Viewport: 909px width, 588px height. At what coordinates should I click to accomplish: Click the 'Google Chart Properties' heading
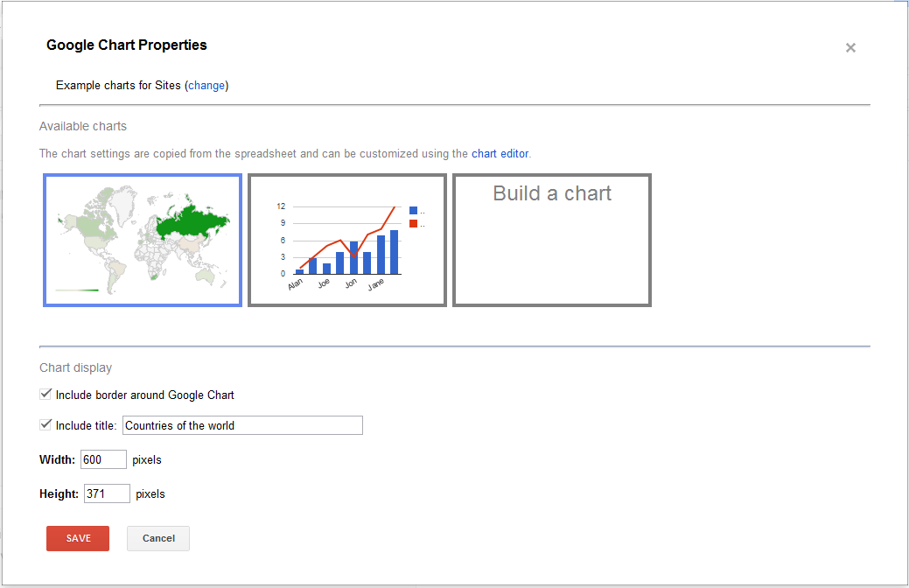click(127, 45)
